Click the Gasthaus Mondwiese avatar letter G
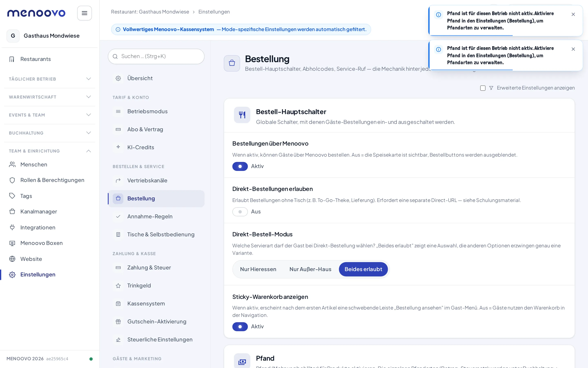Image resolution: width=588 pixels, height=368 pixels. pyautogui.click(x=13, y=36)
